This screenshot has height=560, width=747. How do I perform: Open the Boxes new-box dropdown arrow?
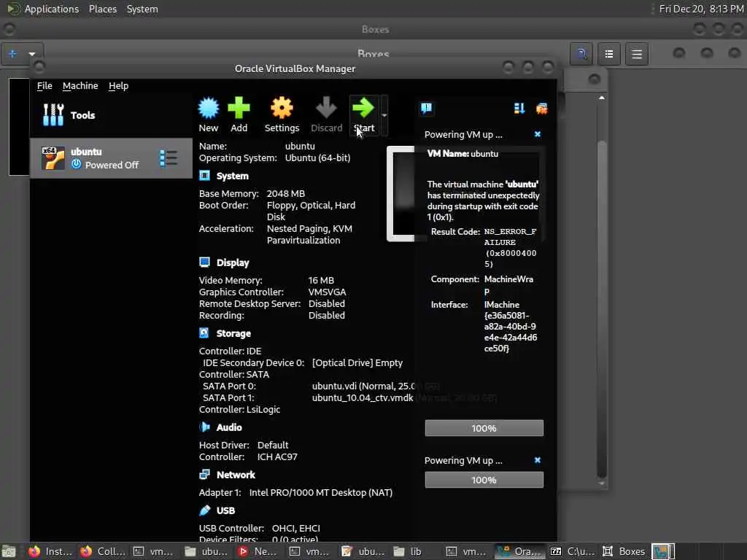[32, 54]
